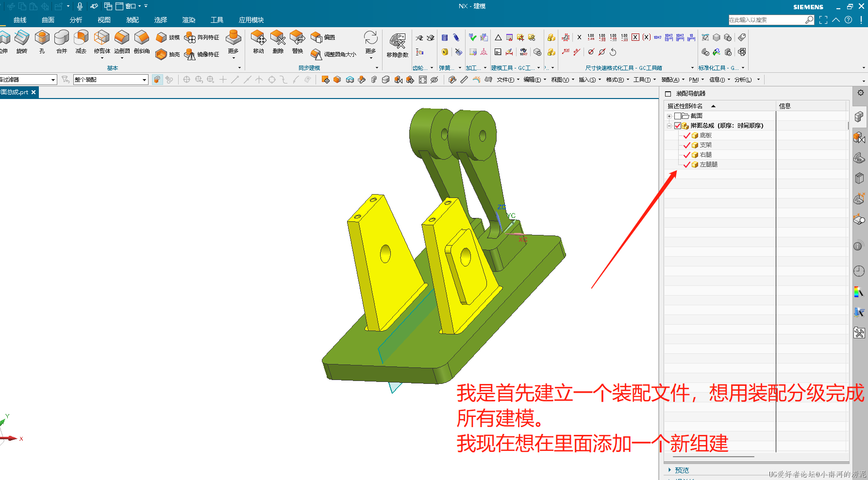This screenshot has width=868, height=480.
Task: Open the 文件(F) dropdown menu
Action: pos(508,80)
